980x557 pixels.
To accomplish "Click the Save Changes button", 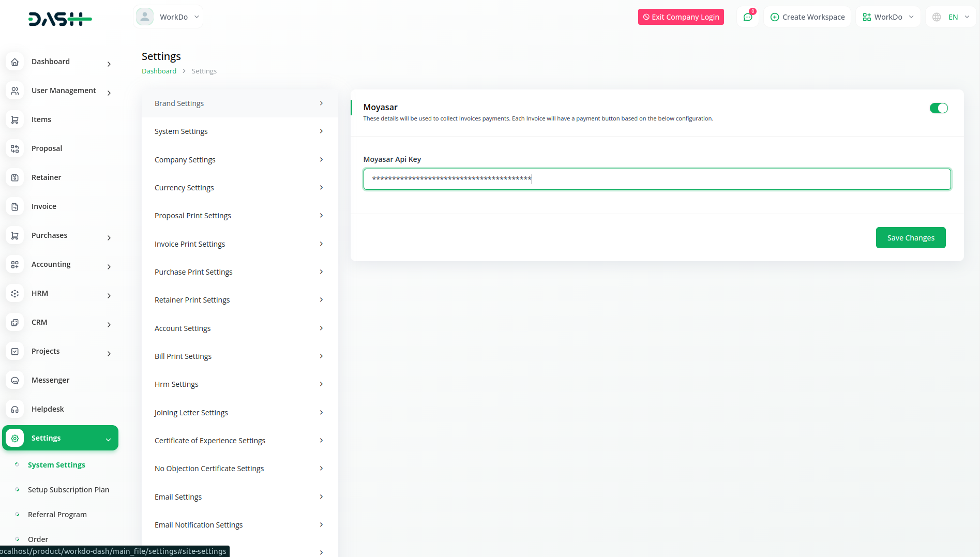I will coord(910,238).
